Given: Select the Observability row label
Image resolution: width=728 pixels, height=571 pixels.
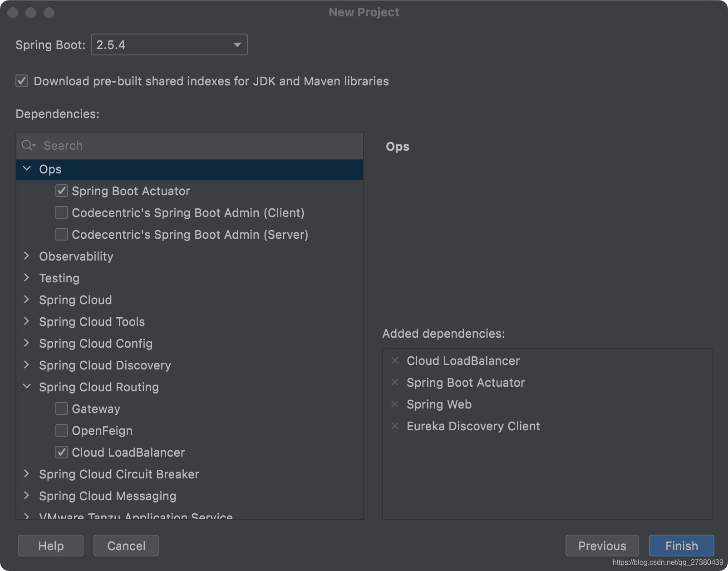Looking at the screenshot, I should pyautogui.click(x=76, y=256).
